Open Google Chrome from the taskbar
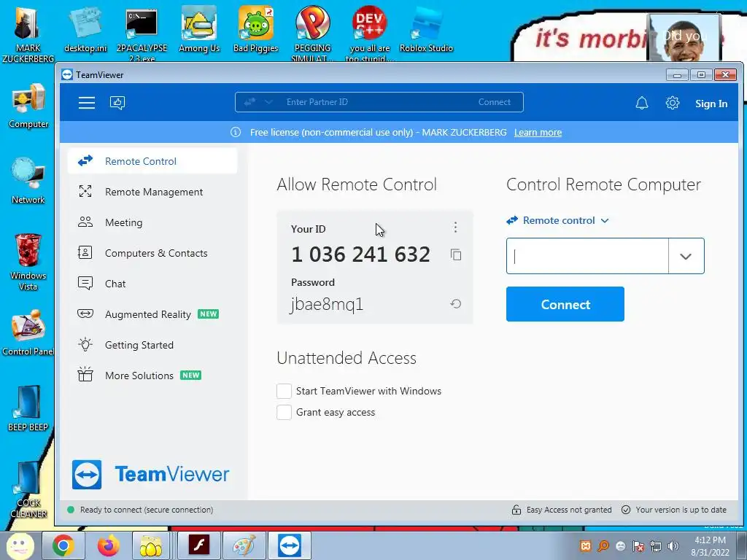This screenshot has width=747, height=560. [63, 545]
